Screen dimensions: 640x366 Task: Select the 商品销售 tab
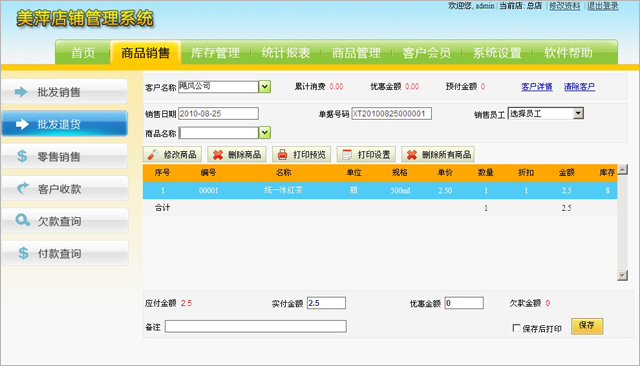145,53
